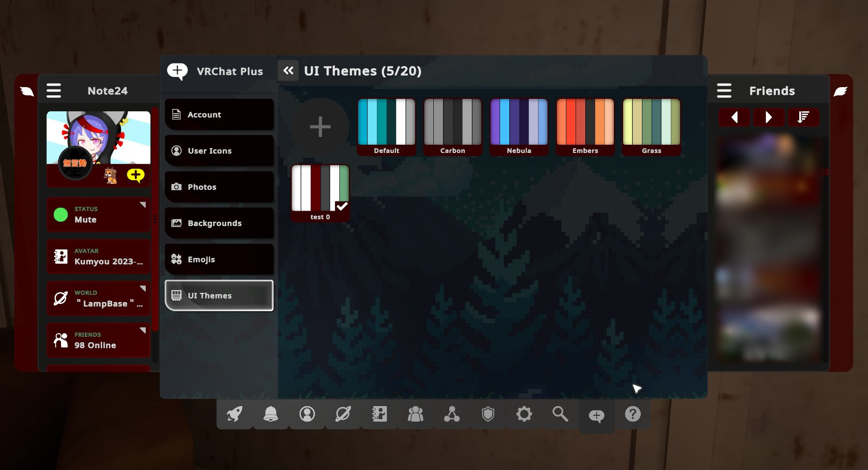The height and width of the screenshot is (470, 868).
Task: Open the Notifications bell icon
Action: point(271,414)
